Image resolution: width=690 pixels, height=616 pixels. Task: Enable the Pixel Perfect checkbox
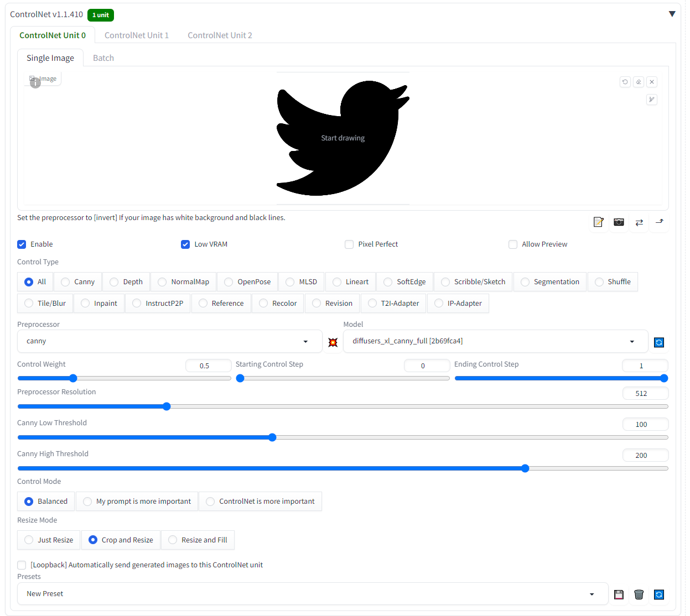point(349,244)
